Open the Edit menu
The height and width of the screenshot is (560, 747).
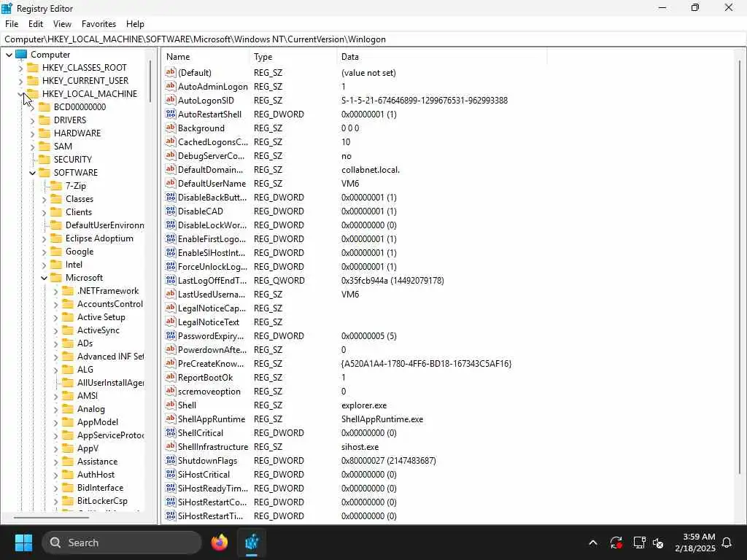36,24
